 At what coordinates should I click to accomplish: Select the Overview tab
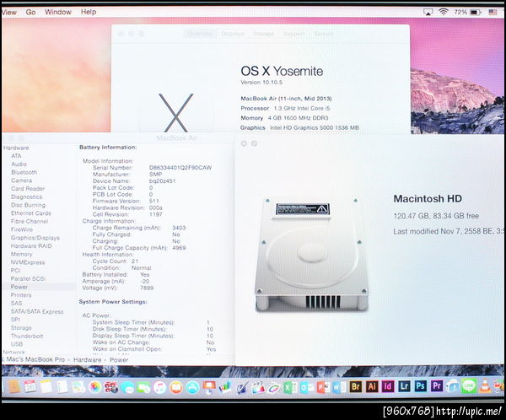click(200, 34)
